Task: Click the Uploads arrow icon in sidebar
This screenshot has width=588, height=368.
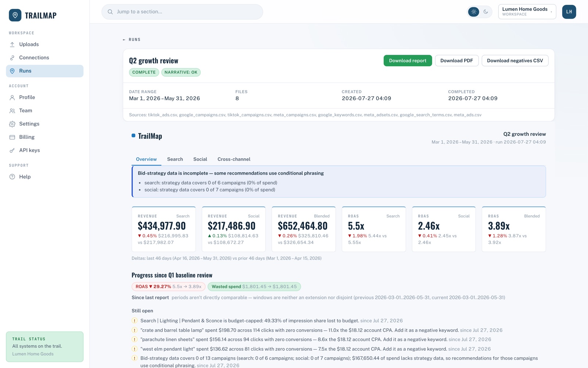Action: point(12,45)
